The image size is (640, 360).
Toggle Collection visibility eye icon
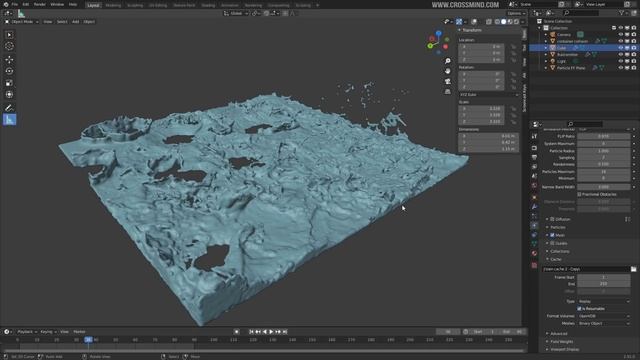pos(620,28)
